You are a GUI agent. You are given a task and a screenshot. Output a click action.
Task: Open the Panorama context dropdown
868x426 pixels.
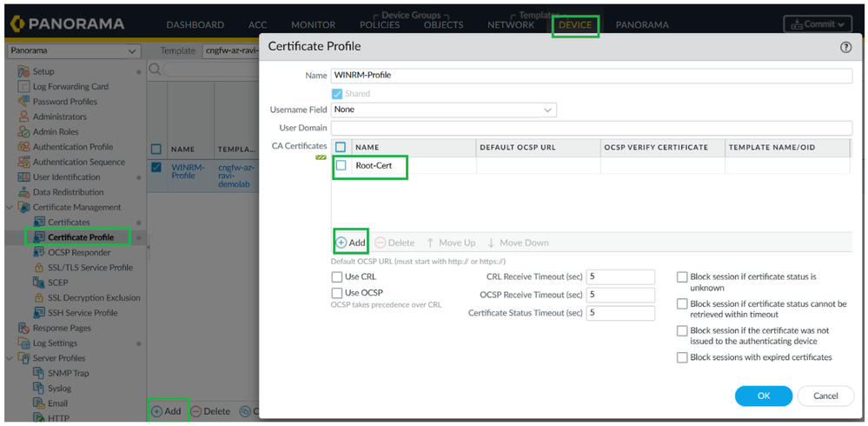click(73, 51)
